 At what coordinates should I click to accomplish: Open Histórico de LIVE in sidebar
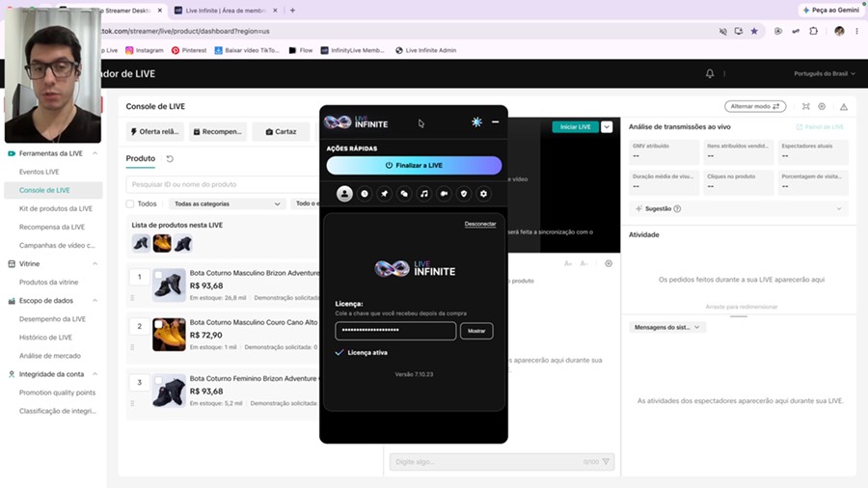[x=45, y=338]
